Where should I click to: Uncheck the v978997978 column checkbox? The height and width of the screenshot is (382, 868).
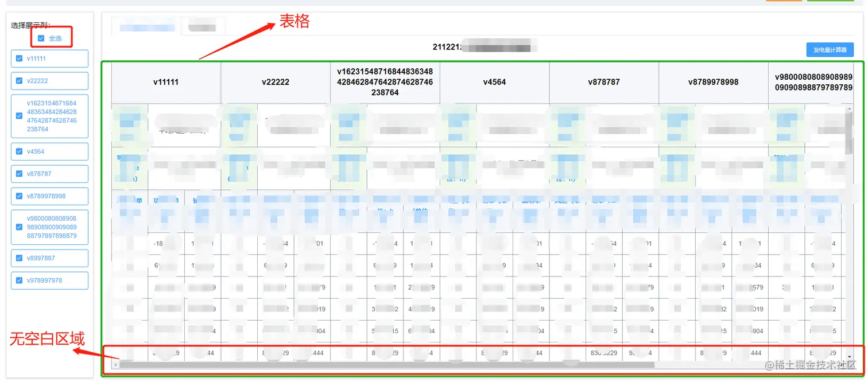pos(20,280)
